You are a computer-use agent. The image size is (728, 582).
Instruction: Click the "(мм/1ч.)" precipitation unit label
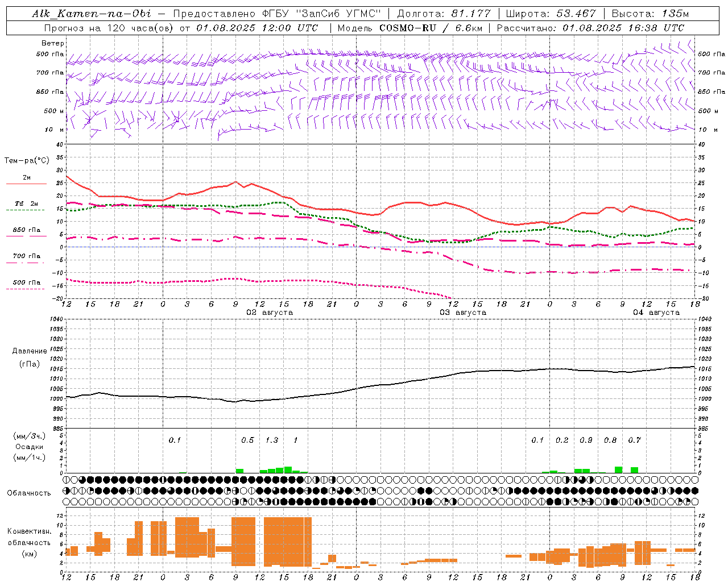click(x=29, y=458)
